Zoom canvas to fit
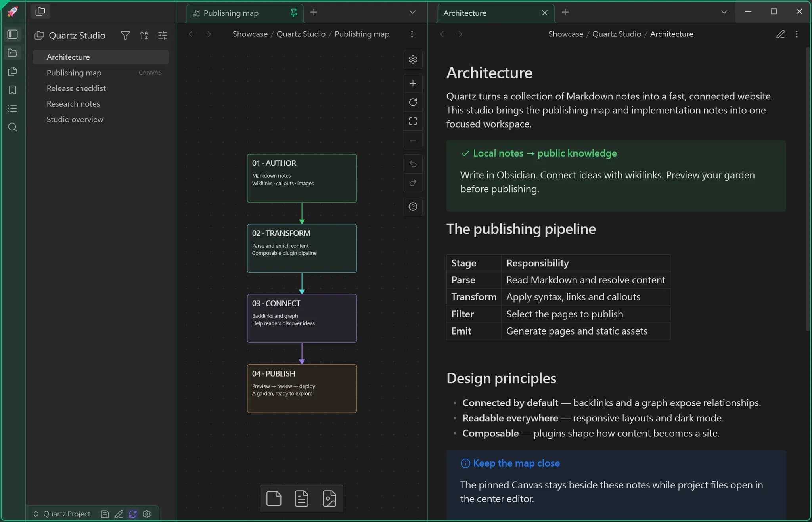This screenshot has height=522, width=812. (413, 121)
